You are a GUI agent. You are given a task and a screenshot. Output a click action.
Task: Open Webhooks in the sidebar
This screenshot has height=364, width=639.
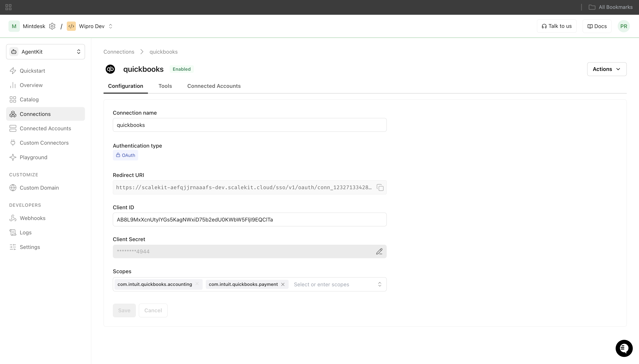(x=45, y=218)
